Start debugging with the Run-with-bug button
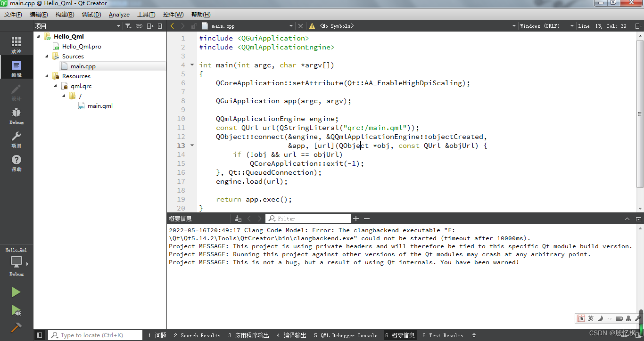The width and height of the screenshot is (644, 341). (16, 310)
